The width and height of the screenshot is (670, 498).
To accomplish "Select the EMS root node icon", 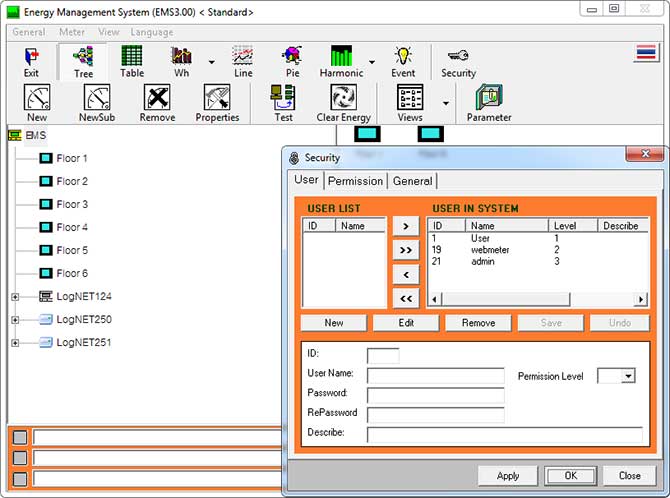I will [x=15, y=136].
